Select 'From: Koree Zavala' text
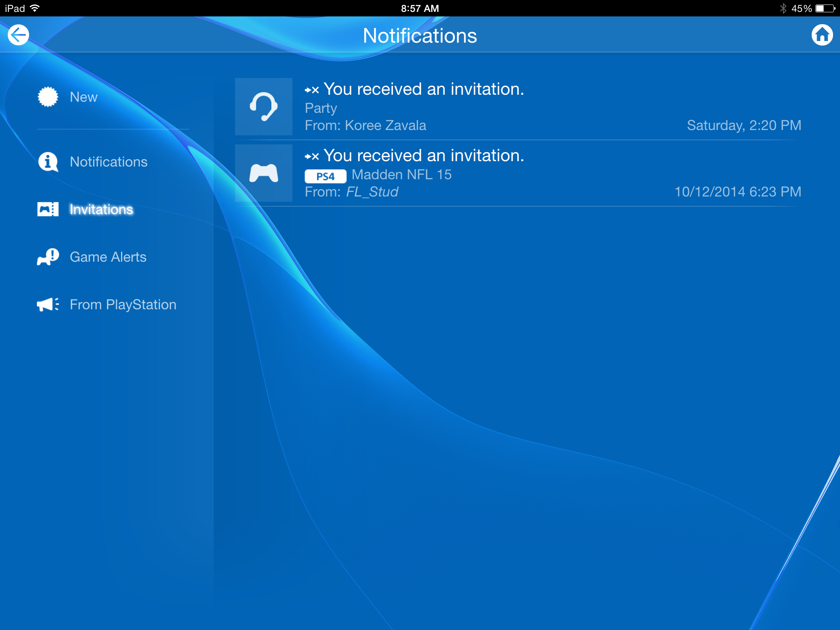This screenshot has height=630, width=840. tap(365, 125)
